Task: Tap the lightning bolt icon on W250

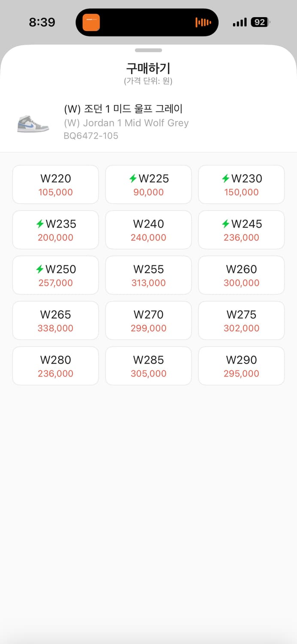Action: pyautogui.click(x=40, y=269)
